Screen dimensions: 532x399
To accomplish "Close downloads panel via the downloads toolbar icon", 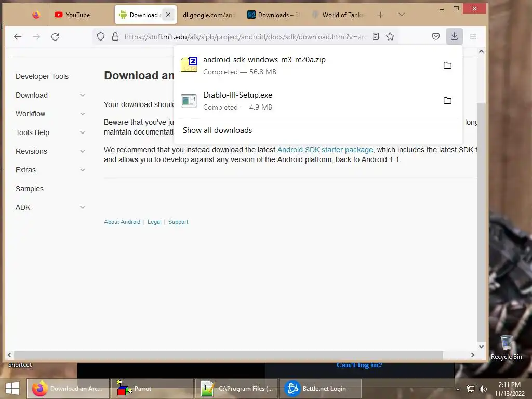I will (x=454, y=36).
